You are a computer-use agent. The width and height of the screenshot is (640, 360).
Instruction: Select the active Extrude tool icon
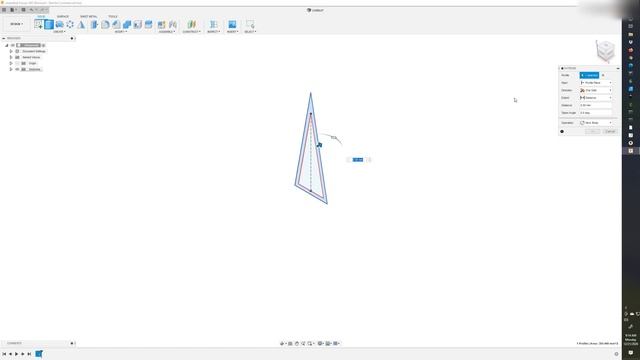[49, 24]
